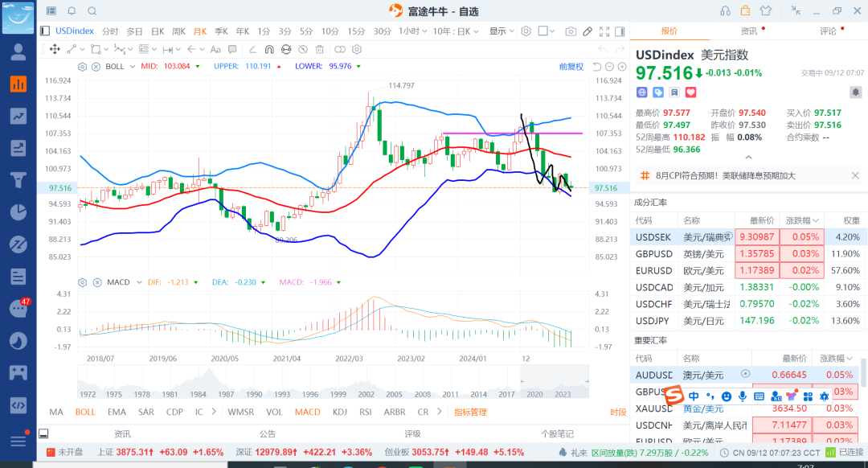
Task: Click the red heart favorite icon
Action: [690, 92]
